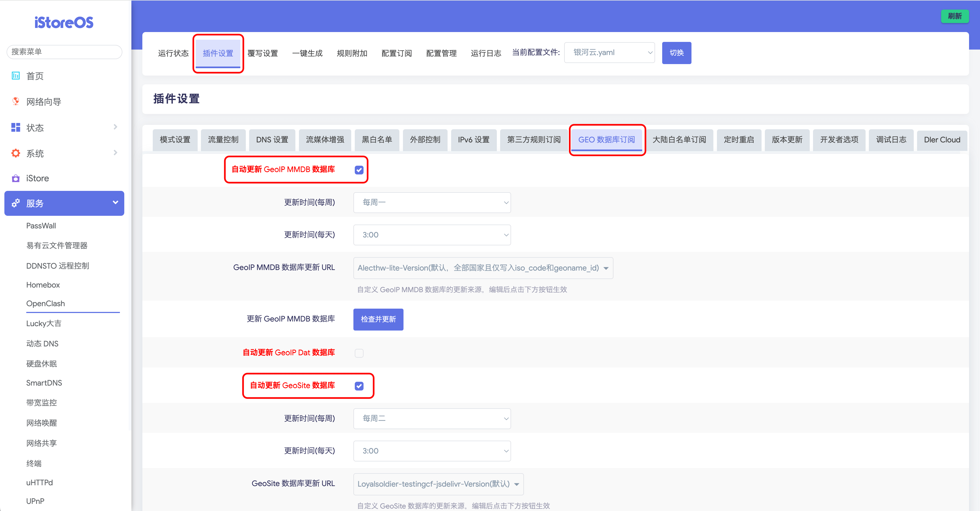Open the 一键生成 tab
Viewport: 980px width, 511px height.
pos(307,53)
